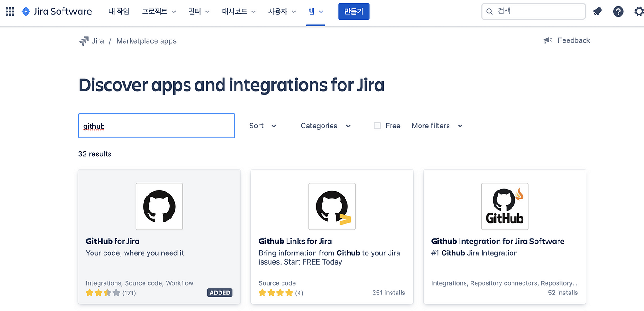
Task: Open Github Integration for Jira Software logo
Action: coord(505,206)
